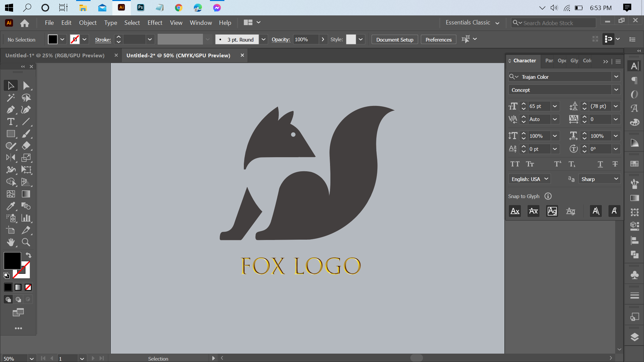Open the Effect menu
644x362 pixels.
[155, 23]
